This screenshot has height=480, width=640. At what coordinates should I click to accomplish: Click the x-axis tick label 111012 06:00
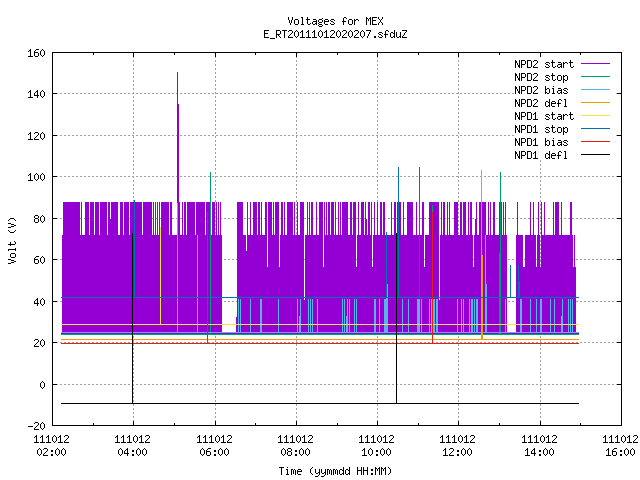point(214,446)
